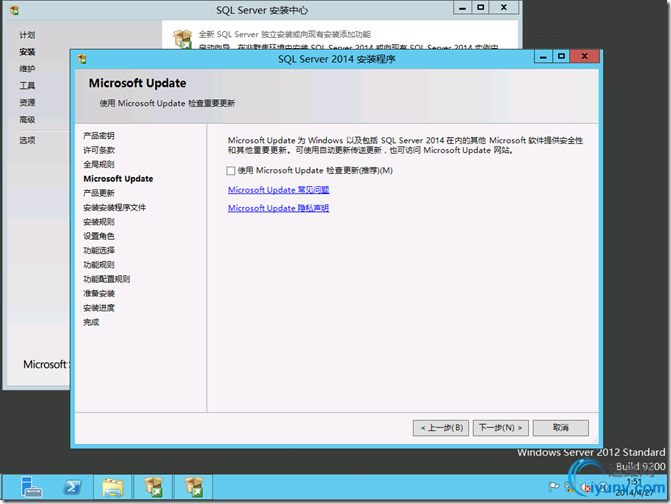This screenshot has height=504, width=671.
Task: Click 全新 SQL Server 独立安装 link in 安装中心
Action: click(285, 34)
